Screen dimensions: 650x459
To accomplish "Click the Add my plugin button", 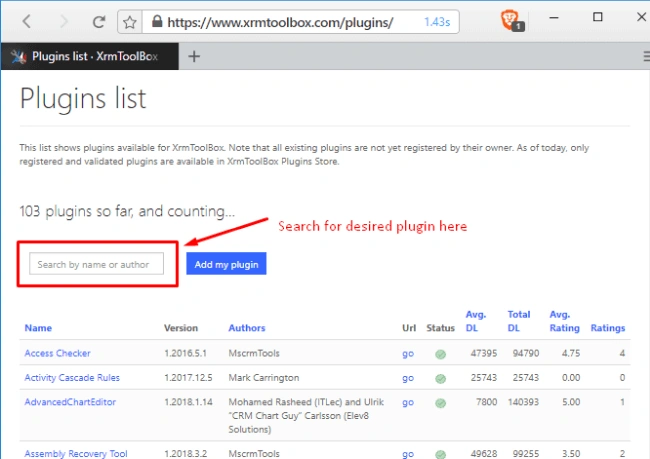I will click(x=226, y=264).
